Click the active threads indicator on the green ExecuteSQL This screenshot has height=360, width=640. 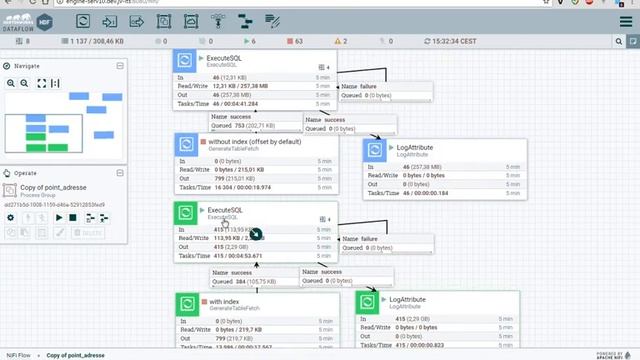[x=325, y=219]
